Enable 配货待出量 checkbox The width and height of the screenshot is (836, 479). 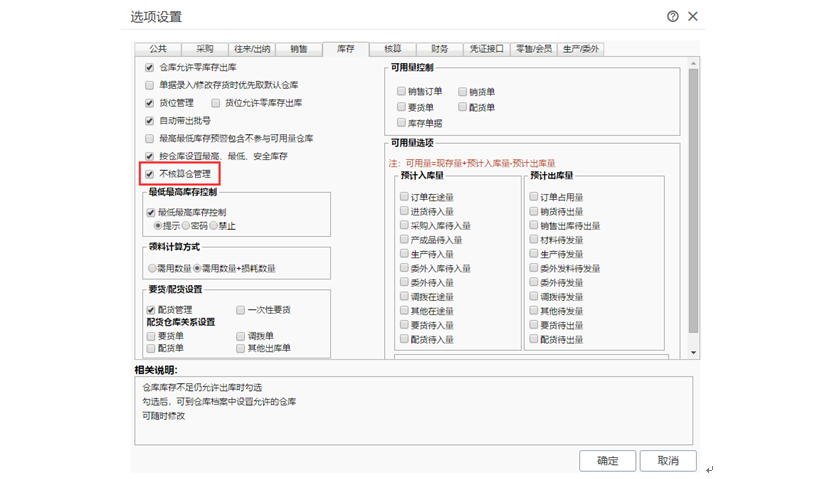tap(534, 339)
